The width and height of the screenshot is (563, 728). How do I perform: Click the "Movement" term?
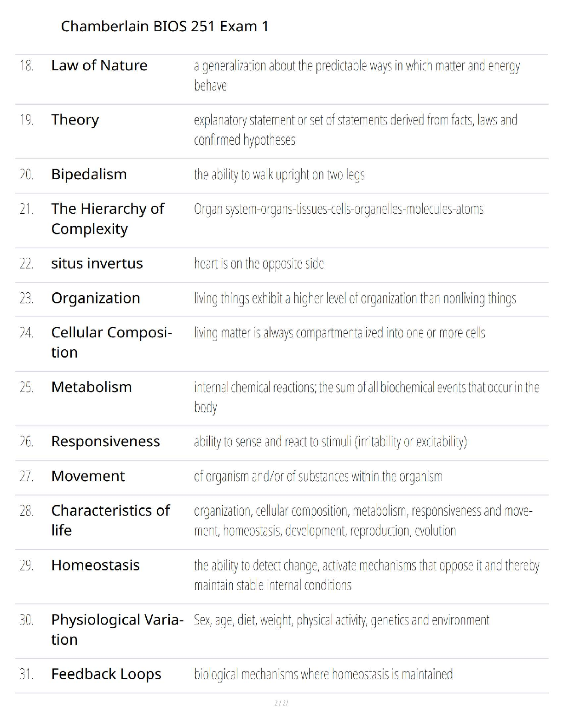point(88,477)
